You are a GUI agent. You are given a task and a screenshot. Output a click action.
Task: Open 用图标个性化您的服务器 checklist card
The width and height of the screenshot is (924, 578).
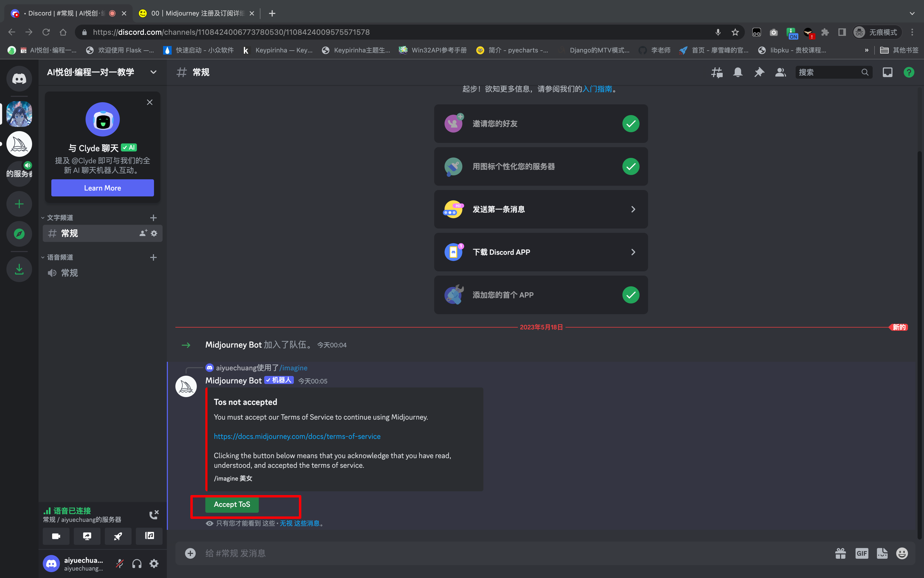(x=541, y=166)
